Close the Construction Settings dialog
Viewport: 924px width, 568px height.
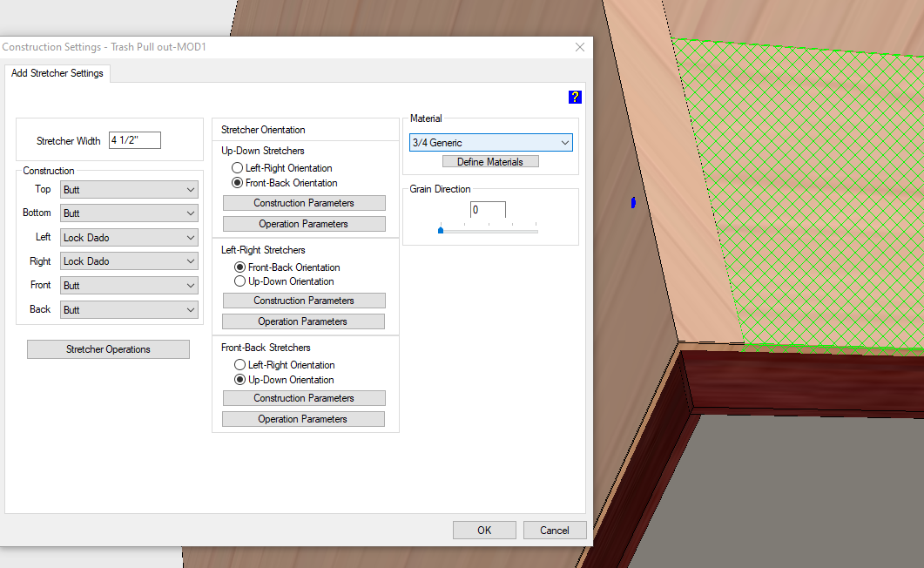pos(579,47)
